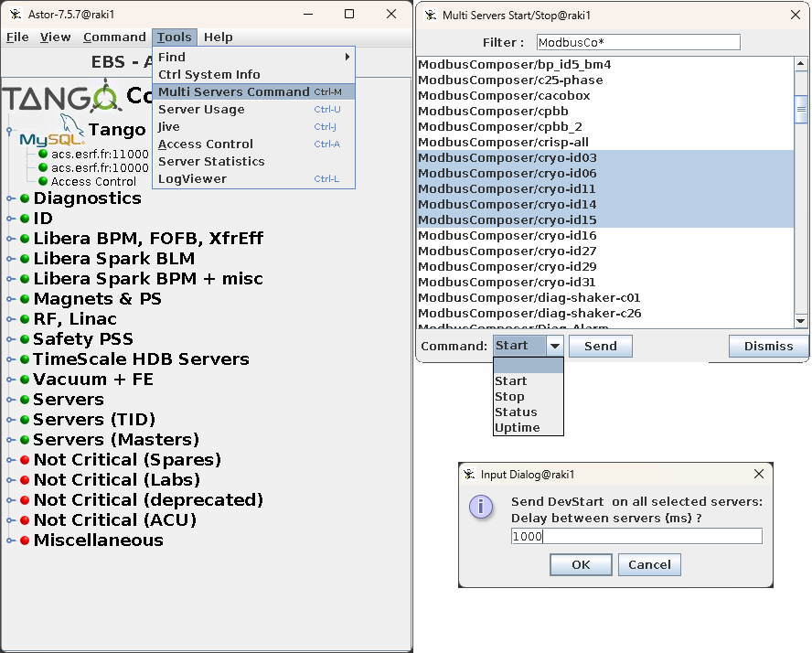This screenshot has width=812, height=653.
Task: Cancel the Input Dialog
Action: click(649, 565)
